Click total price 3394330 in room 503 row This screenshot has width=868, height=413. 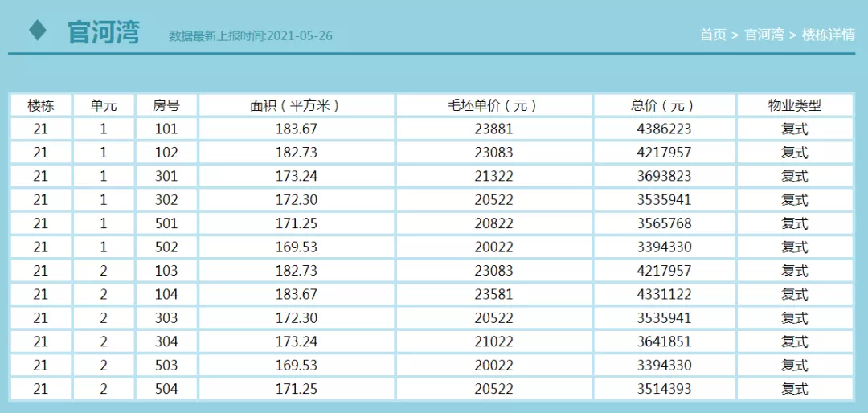(x=665, y=366)
